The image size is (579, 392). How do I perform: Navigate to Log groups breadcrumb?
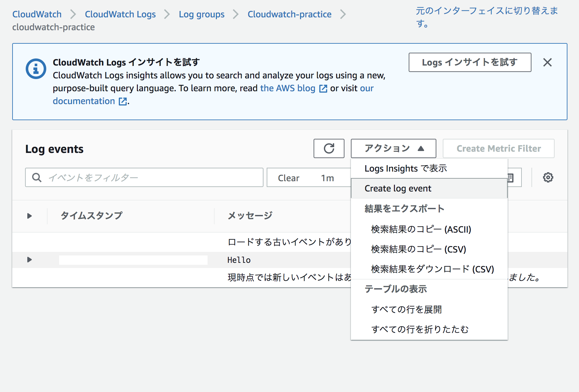click(x=202, y=14)
